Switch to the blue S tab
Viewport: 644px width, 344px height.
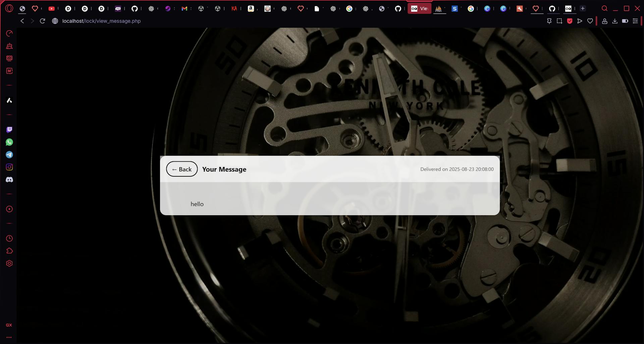(x=454, y=9)
